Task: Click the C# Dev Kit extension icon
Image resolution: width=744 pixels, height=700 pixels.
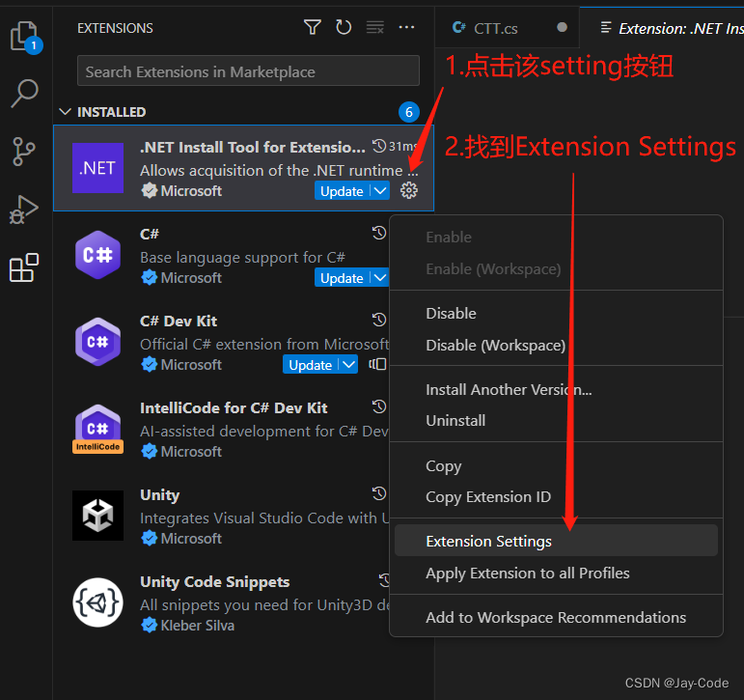Action: (97, 342)
